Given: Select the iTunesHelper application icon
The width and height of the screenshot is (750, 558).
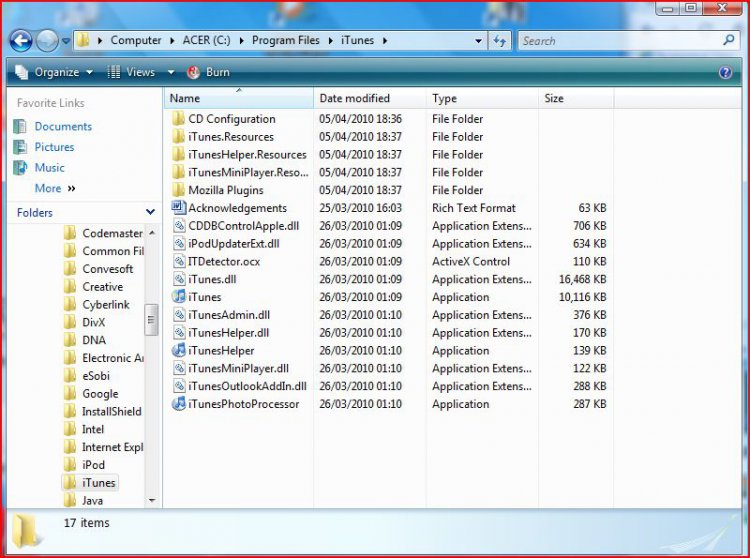Looking at the screenshot, I should (178, 350).
